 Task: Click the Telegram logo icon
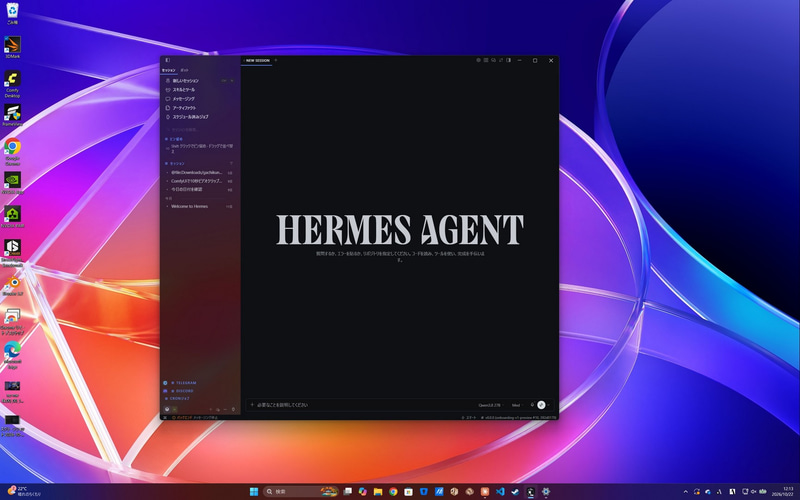(165, 383)
